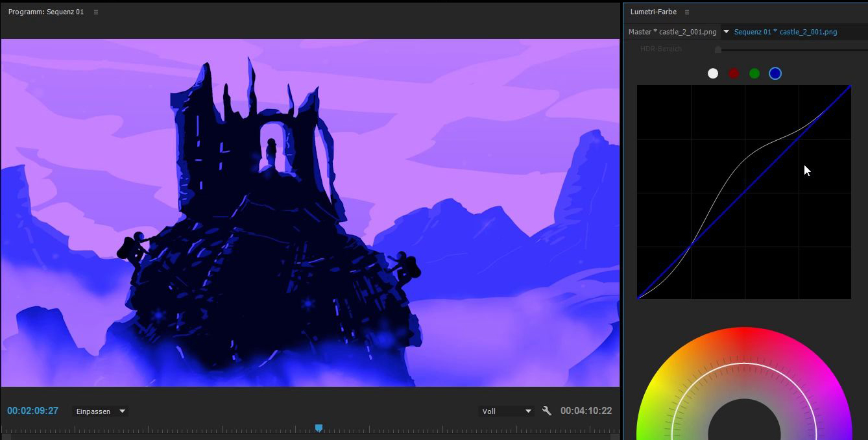868x440 pixels.
Task: Open the Einpassen zoom level dropdown
Action: click(100, 411)
